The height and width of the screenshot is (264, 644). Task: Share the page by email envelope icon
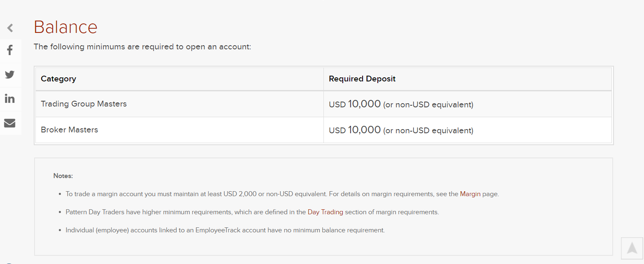(x=10, y=123)
